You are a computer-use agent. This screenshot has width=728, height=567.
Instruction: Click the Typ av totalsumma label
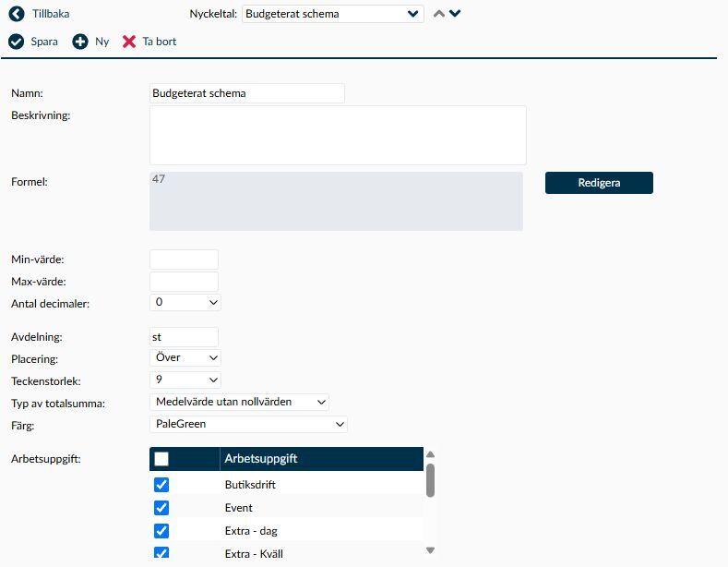(58, 404)
